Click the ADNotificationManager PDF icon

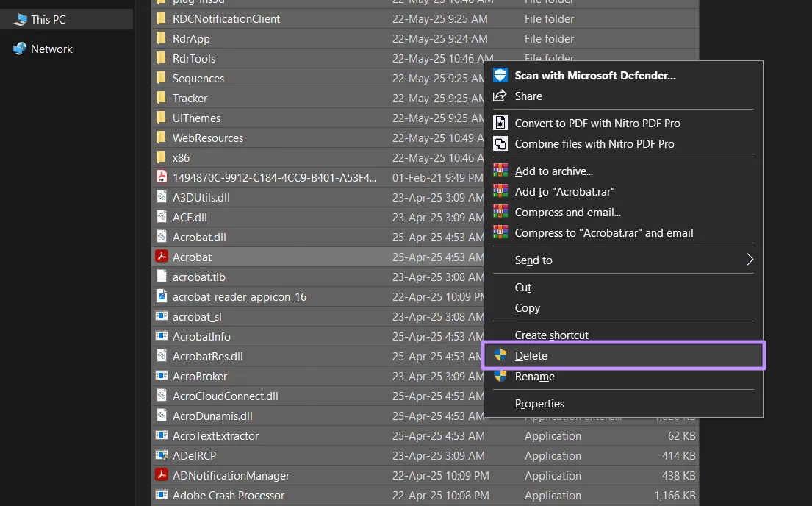[x=161, y=475]
